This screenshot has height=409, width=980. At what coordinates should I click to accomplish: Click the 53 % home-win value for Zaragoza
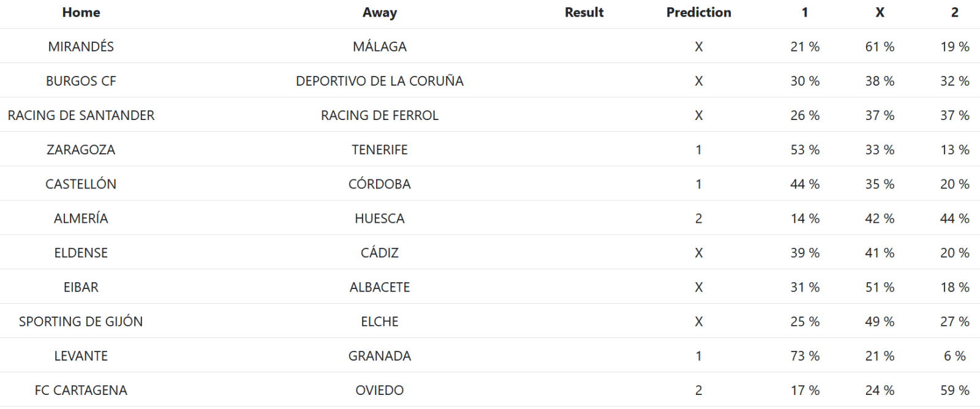tap(805, 149)
